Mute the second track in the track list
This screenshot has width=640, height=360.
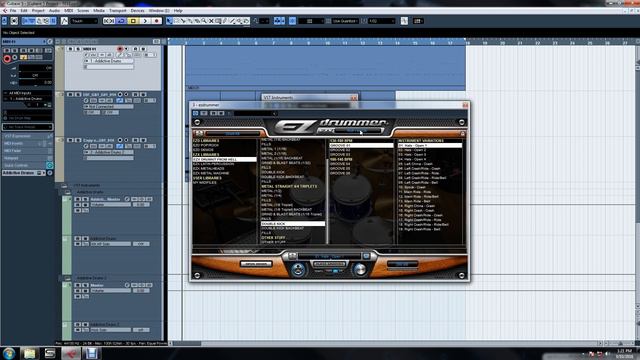click(x=70, y=94)
